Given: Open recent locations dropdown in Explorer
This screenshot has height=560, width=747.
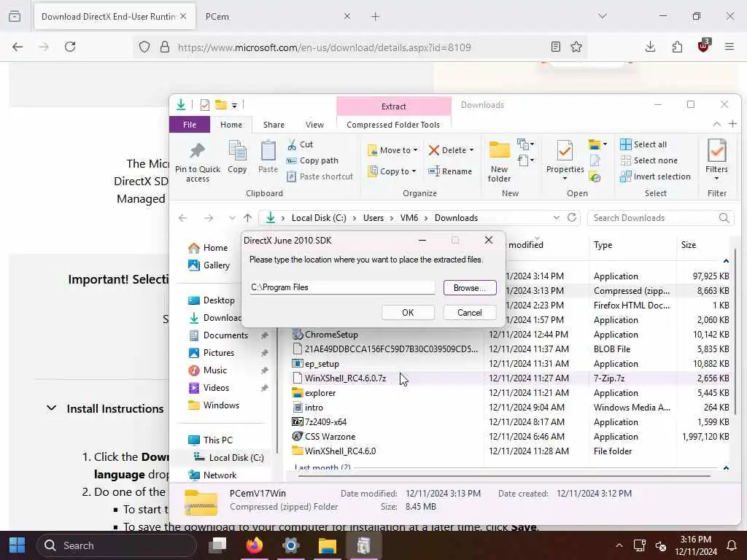Looking at the screenshot, I should tap(232, 218).
